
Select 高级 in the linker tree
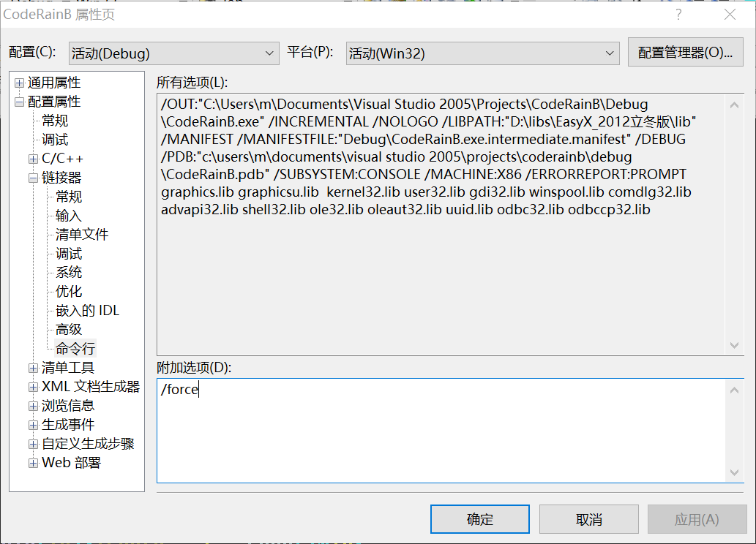pyautogui.click(x=69, y=330)
